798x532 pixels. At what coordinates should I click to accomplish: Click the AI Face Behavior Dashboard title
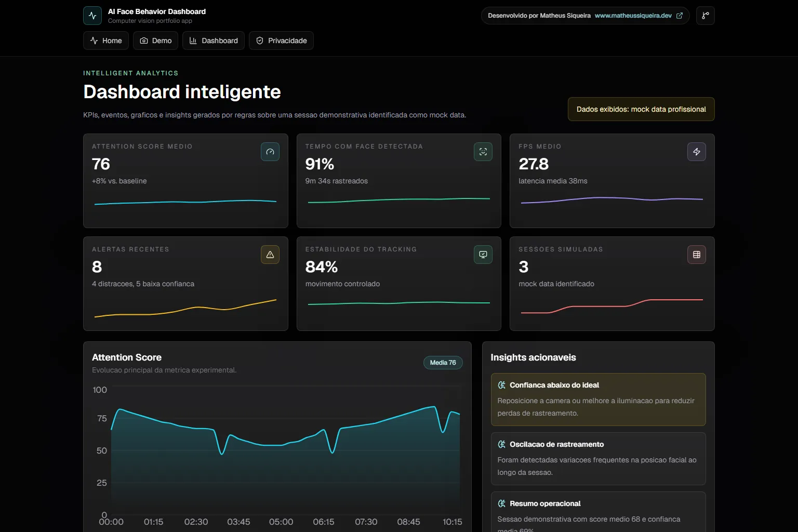coord(157,11)
